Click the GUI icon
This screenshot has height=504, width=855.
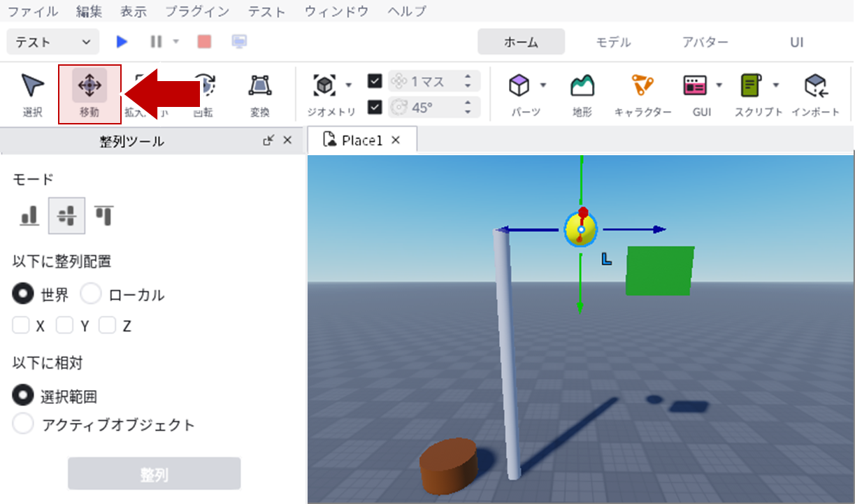click(x=695, y=85)
